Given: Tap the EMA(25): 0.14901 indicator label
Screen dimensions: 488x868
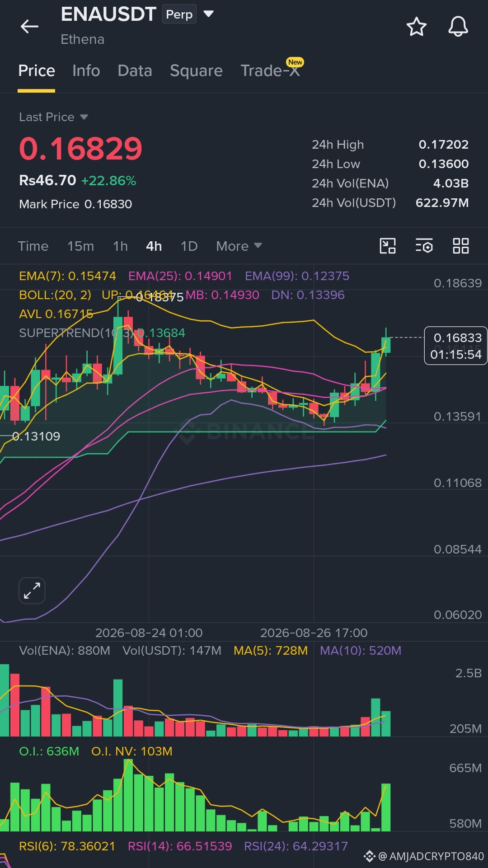Looking at the screenshot, I should coord(180,276).
